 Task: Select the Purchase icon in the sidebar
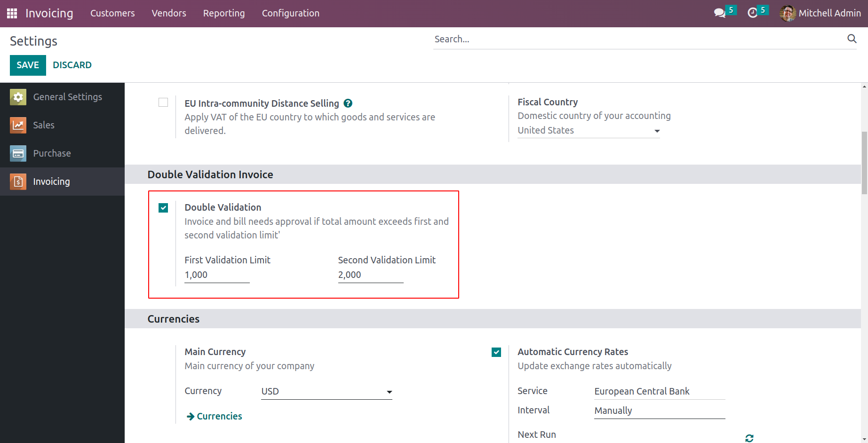[18, 153]
